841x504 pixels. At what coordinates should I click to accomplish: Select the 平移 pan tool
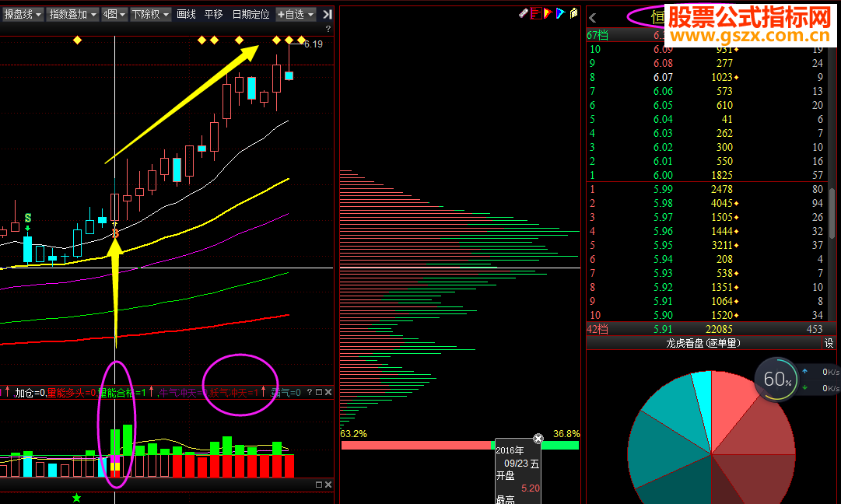[x=213, y=15]
